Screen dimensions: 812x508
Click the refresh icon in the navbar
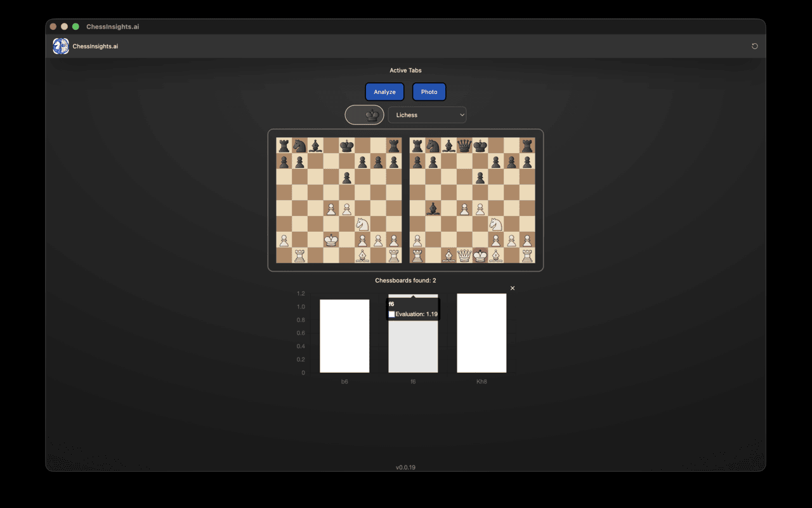pyautogui.click(x=754, y=46)
